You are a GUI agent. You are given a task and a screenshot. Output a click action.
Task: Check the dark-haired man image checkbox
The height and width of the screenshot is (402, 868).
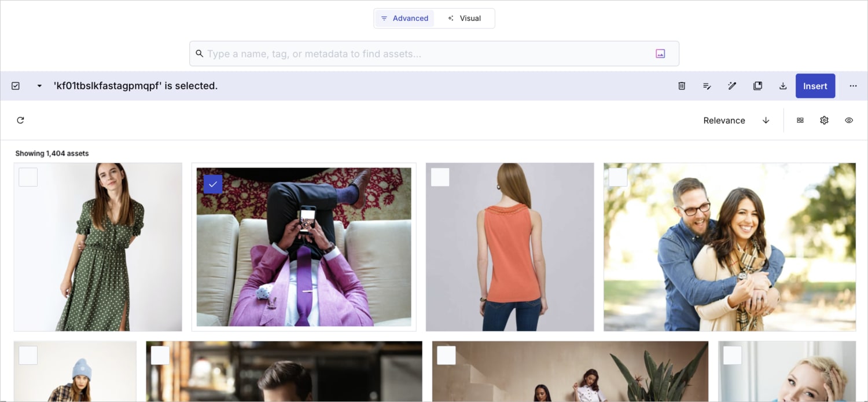coord(160,356)
